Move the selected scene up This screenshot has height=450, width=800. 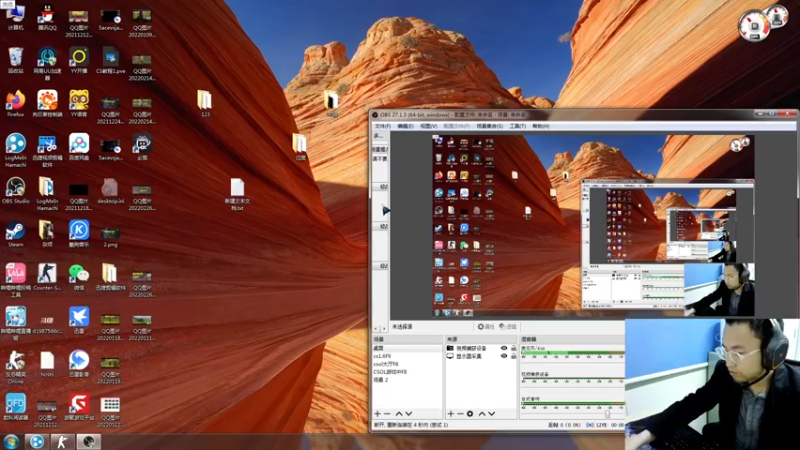[x=399, y=414]
